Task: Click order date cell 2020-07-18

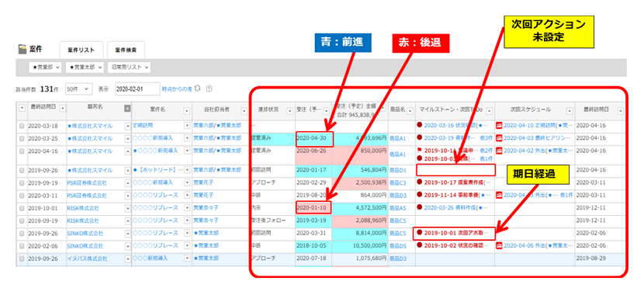Action: coord(313,259)
